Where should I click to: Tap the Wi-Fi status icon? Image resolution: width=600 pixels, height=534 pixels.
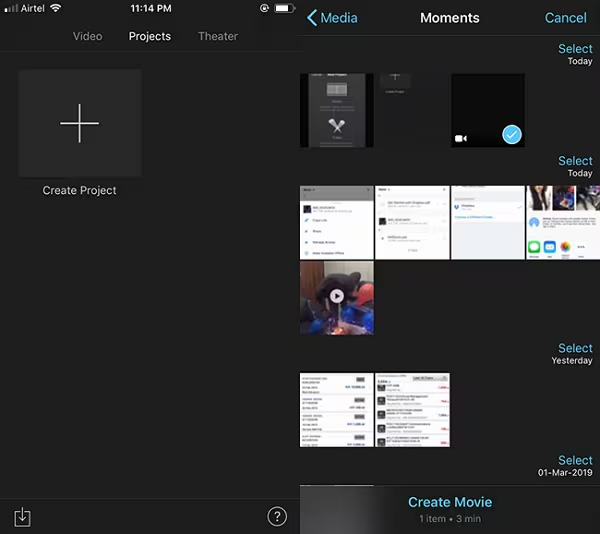click(55, 8)
